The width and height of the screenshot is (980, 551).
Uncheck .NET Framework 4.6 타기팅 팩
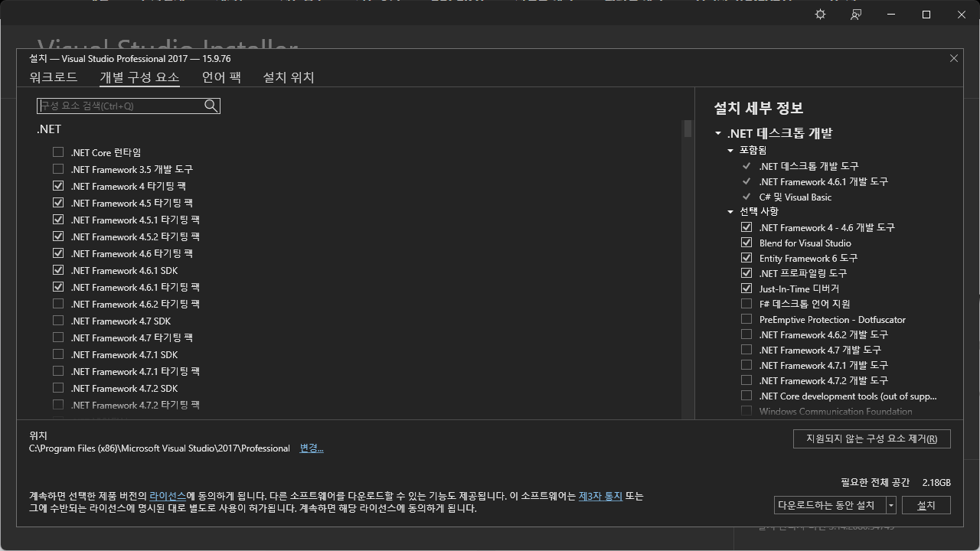[x=58, y=253]
